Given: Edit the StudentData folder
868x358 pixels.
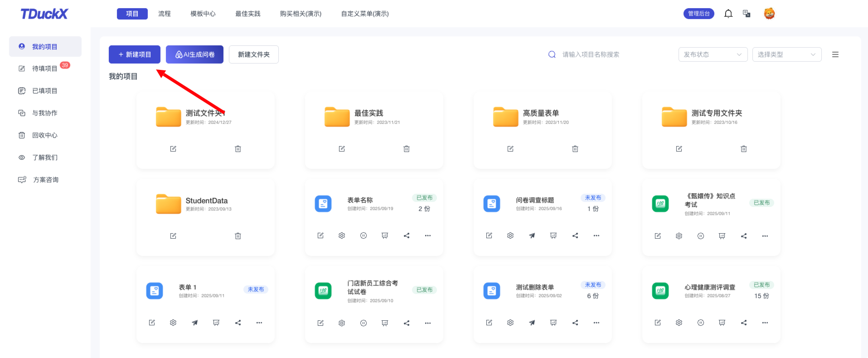Looking at the screenshot, I should [173, 236].
